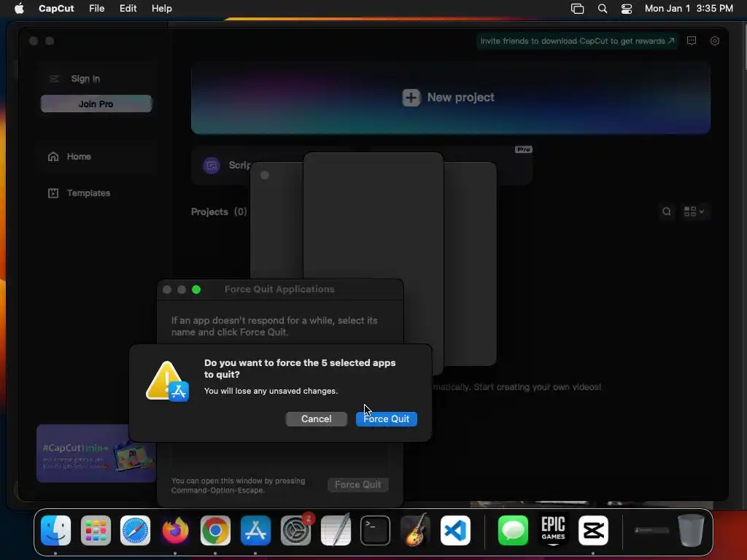
Task: Open System Settings from the dock
Action: point(296,531)
